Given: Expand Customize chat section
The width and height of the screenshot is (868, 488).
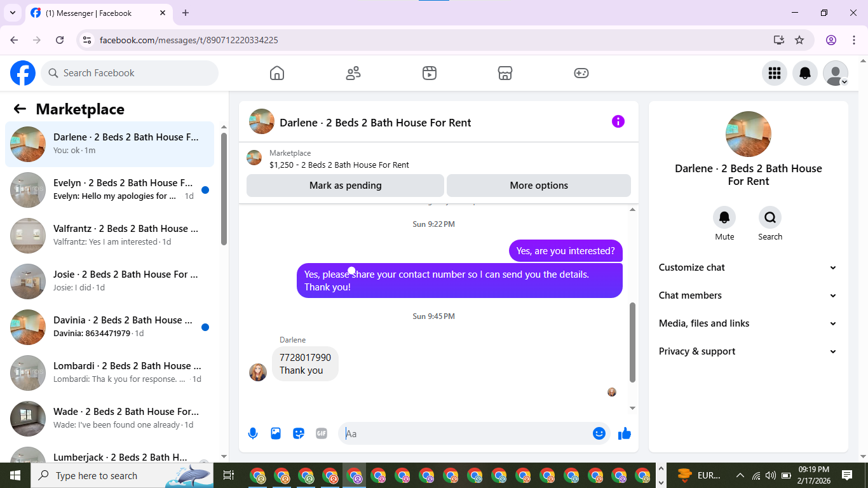Looking at the screenshot, I should pos(748,268).
